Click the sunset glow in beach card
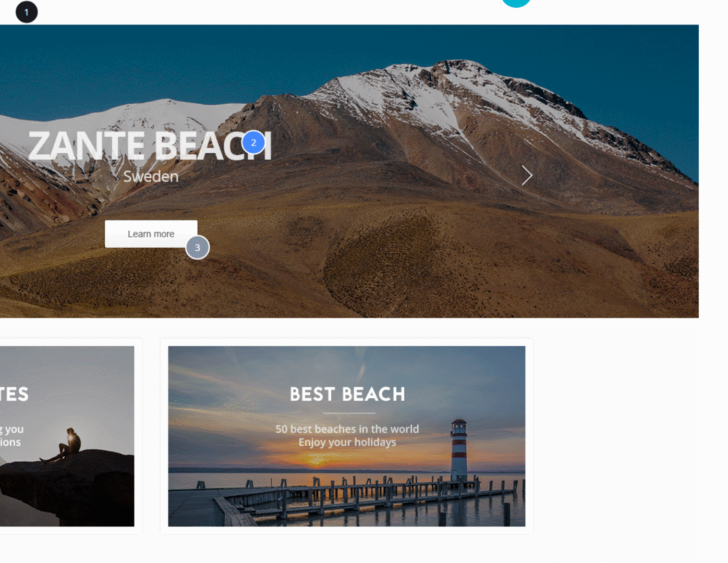Viewport: 728px width, 563px height. pos(316,459)
